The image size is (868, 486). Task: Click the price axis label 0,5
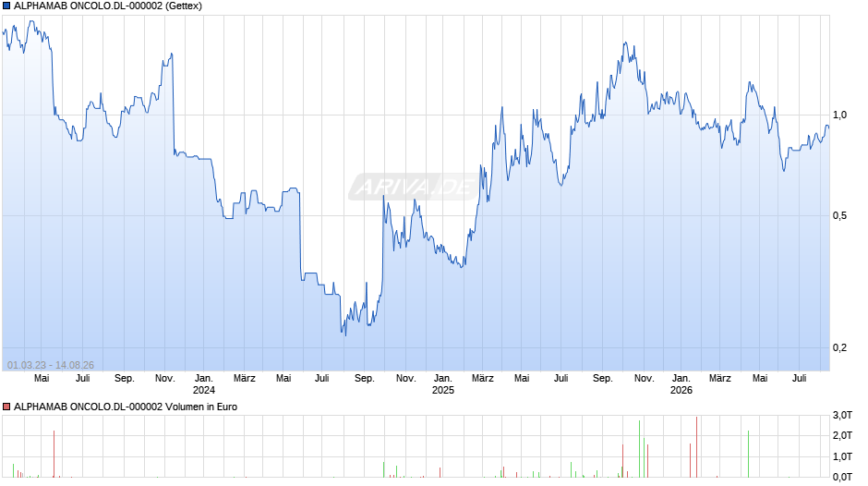click(x=839, y=215)
